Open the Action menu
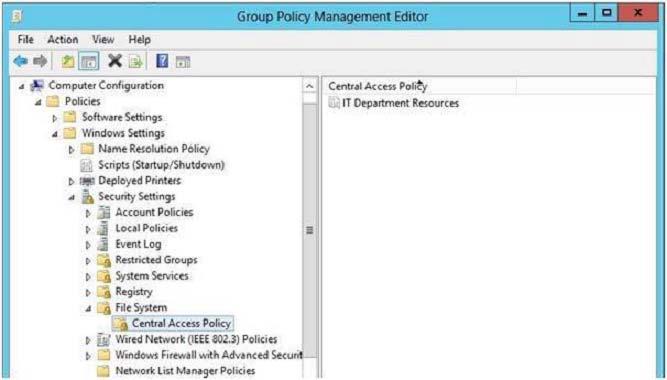 point(63,40)
